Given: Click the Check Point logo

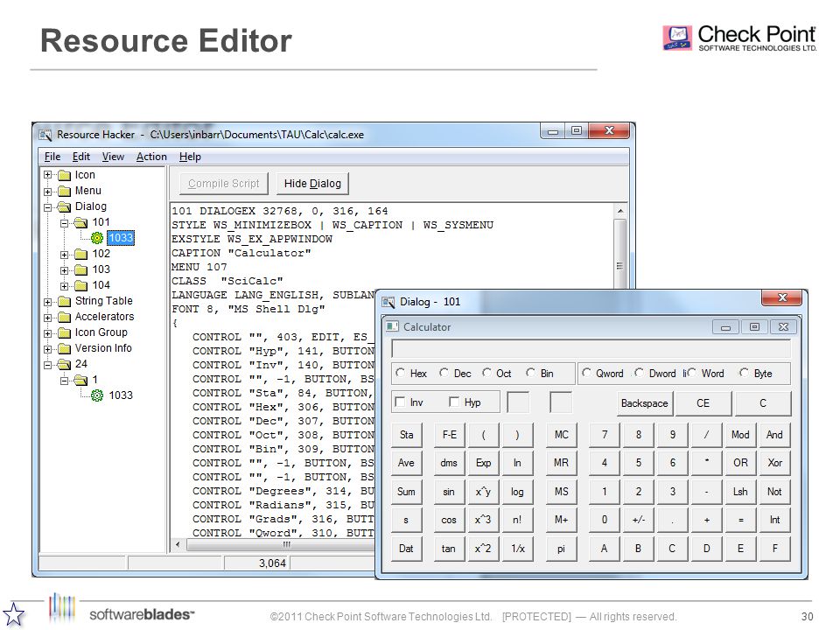Looking at the screenshot, I should 739,38.
